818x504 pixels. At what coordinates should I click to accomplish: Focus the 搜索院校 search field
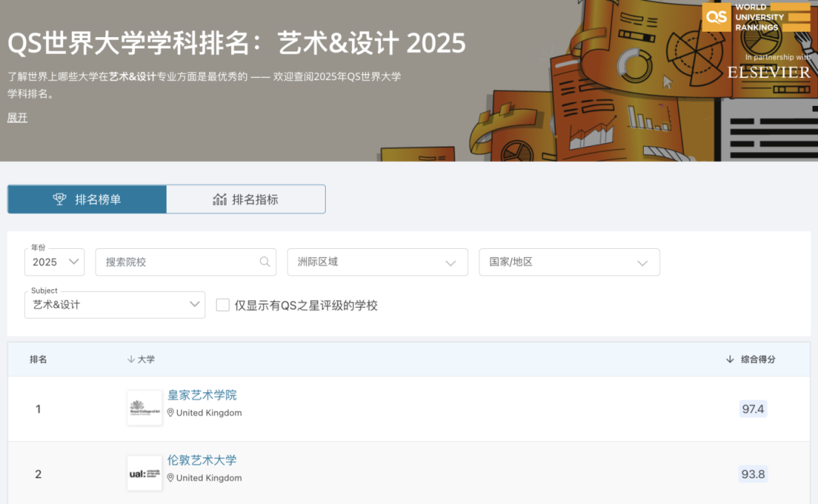[x=186, y=262]
